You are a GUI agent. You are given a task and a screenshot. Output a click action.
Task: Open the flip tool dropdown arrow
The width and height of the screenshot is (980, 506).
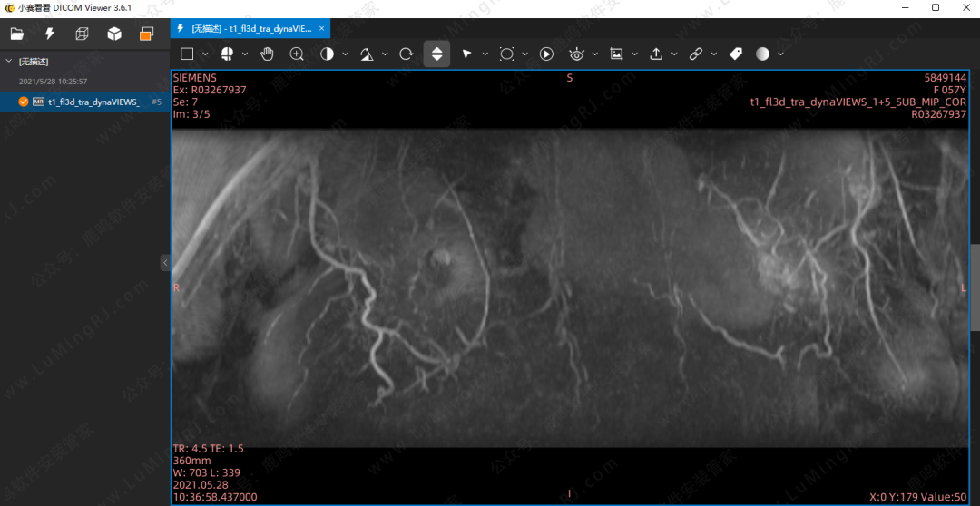tap(385, 54)
